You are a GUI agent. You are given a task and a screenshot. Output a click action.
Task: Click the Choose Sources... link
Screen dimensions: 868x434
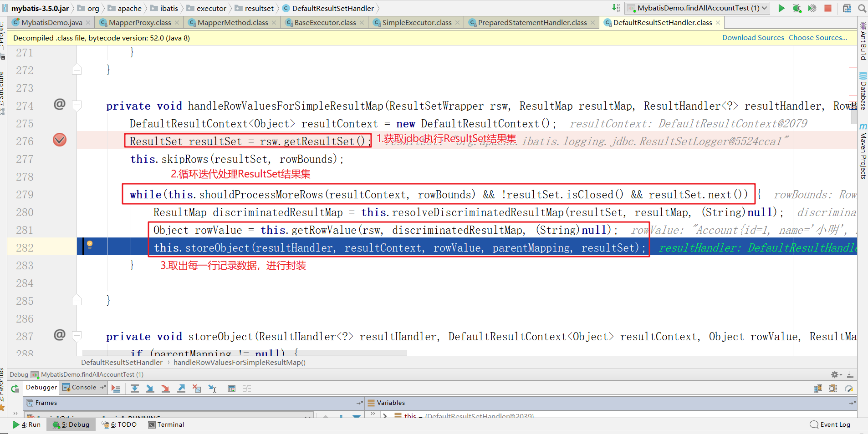818,38
